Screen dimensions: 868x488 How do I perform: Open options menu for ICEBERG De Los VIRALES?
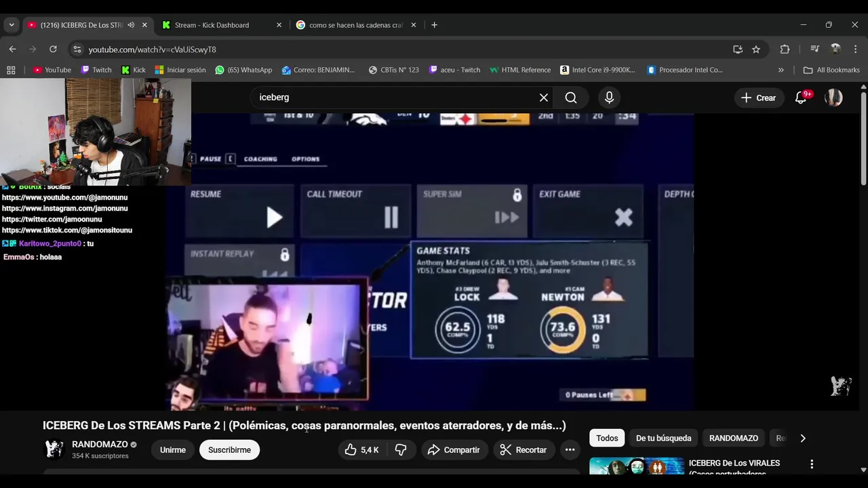811,464
